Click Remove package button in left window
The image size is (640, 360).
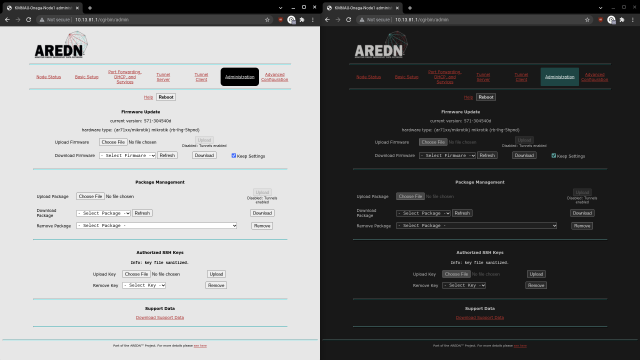[x=262, y=226]
